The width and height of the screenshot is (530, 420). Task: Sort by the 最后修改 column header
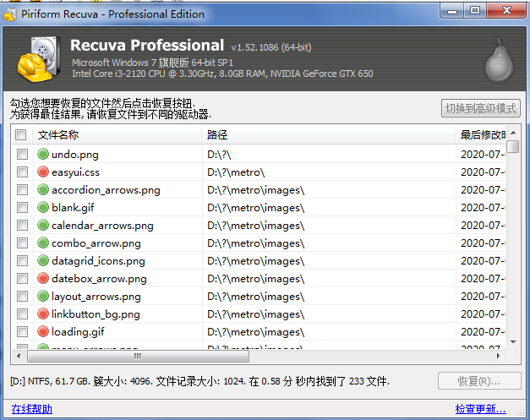(x=481, y=135)
